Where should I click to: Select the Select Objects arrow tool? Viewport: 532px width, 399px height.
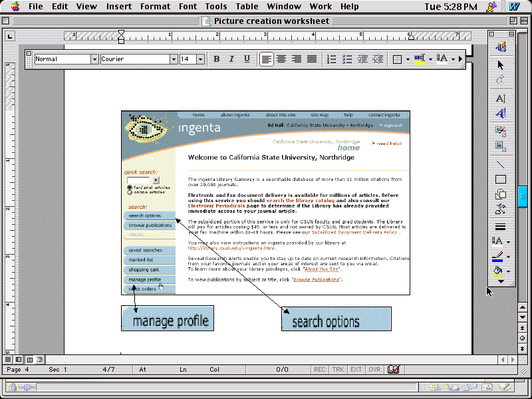pos(501,65)
